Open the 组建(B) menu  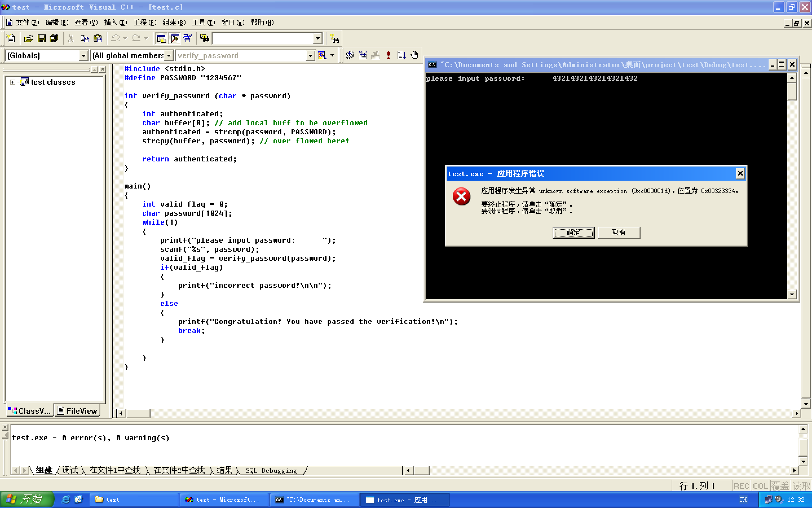[174, 23]
